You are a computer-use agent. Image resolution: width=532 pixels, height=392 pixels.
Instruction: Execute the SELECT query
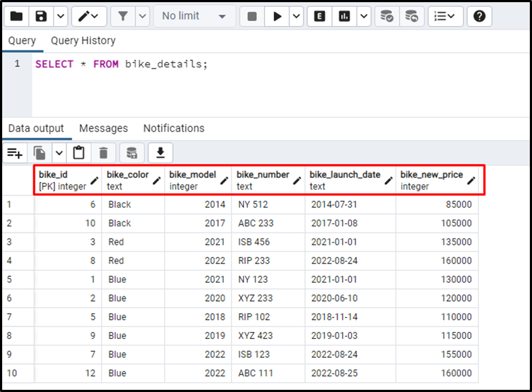[277, 16]
